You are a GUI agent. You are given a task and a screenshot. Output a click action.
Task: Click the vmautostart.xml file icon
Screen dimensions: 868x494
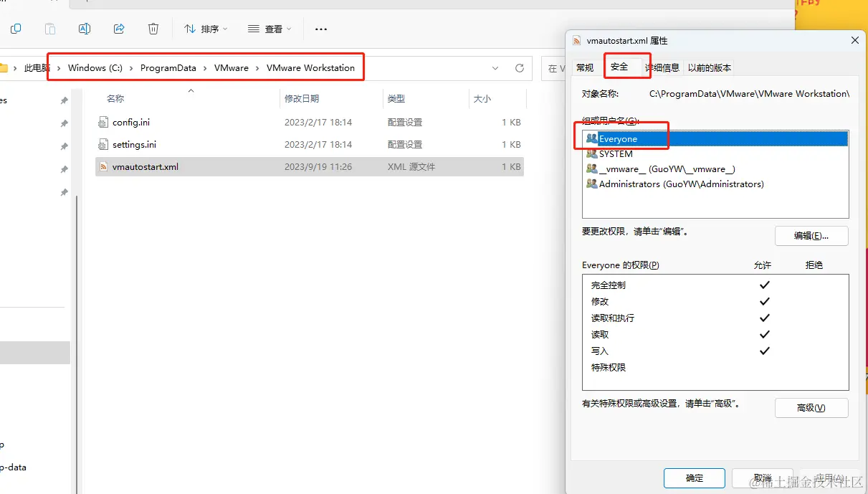[x=104, y=167]
